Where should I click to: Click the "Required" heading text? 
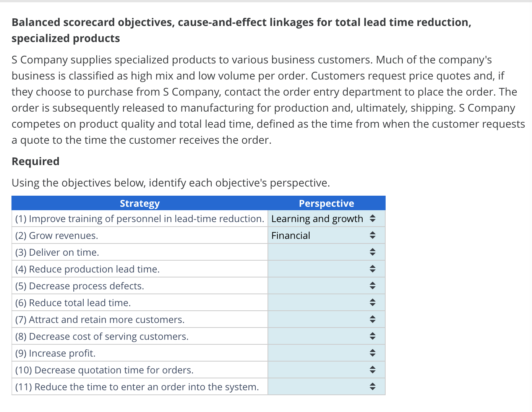[35, 161]
